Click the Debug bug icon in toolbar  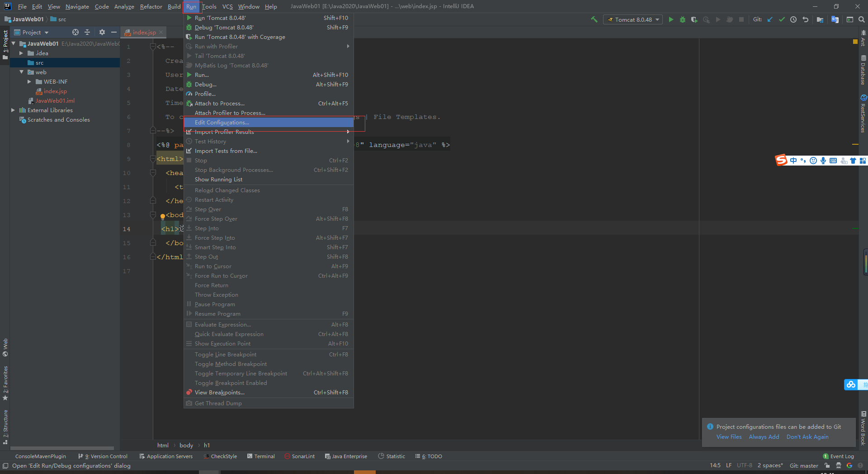tap(683, 19)
